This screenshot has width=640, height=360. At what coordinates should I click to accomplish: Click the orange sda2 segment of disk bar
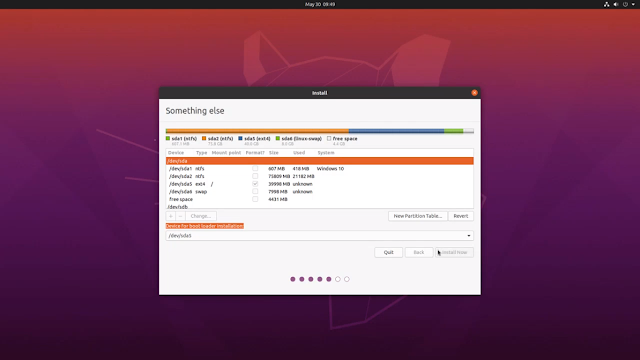[258, 131]
